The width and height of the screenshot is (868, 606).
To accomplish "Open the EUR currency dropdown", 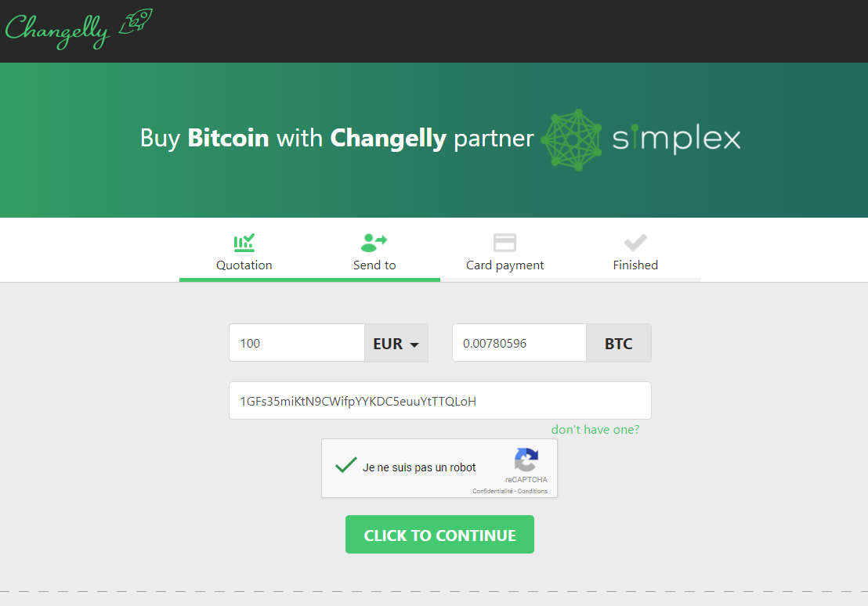I will click(396, 343).
